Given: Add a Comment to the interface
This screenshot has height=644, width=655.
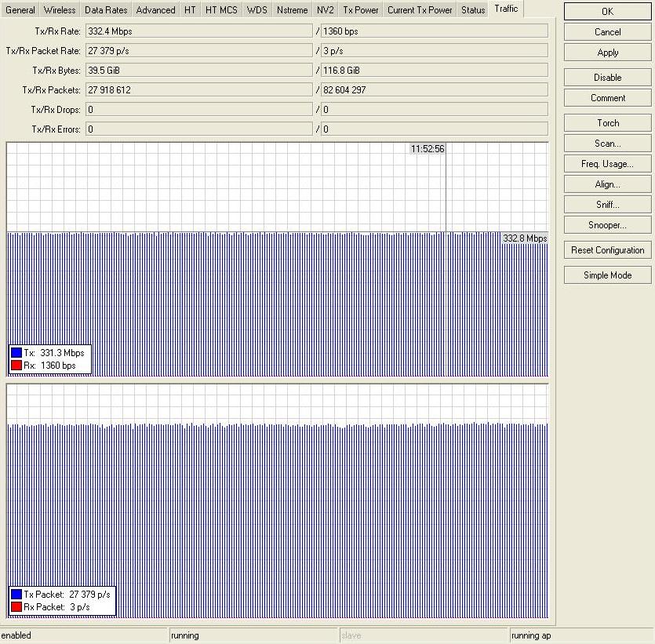Looking at the screenshot, I should [x=606, y=97].
